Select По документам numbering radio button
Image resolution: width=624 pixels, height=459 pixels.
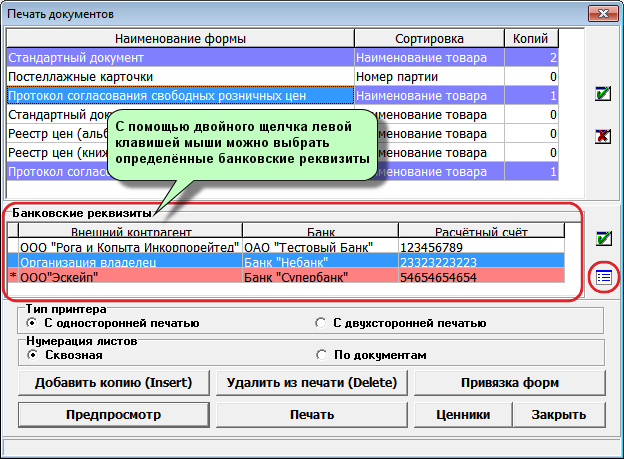pyautogui.click(x=321, y=355)
